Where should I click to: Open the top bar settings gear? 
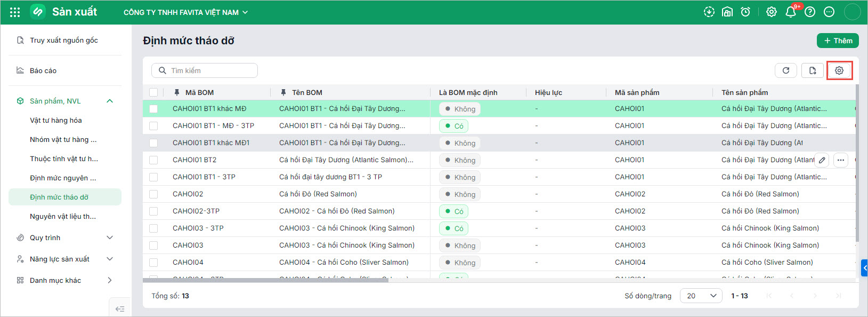click(772, 12)
